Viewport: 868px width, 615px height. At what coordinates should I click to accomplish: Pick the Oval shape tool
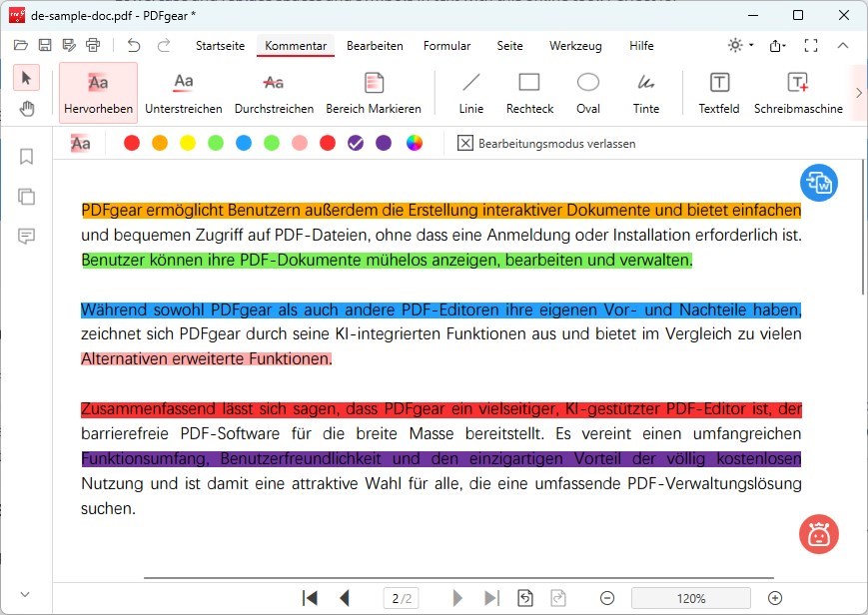click(588, 93)
